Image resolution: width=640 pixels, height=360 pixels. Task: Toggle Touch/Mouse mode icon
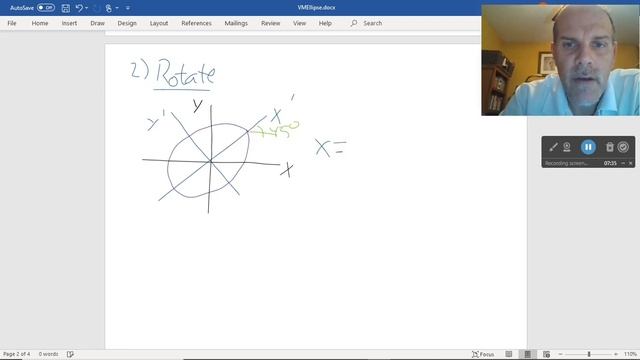coord(109,8)
